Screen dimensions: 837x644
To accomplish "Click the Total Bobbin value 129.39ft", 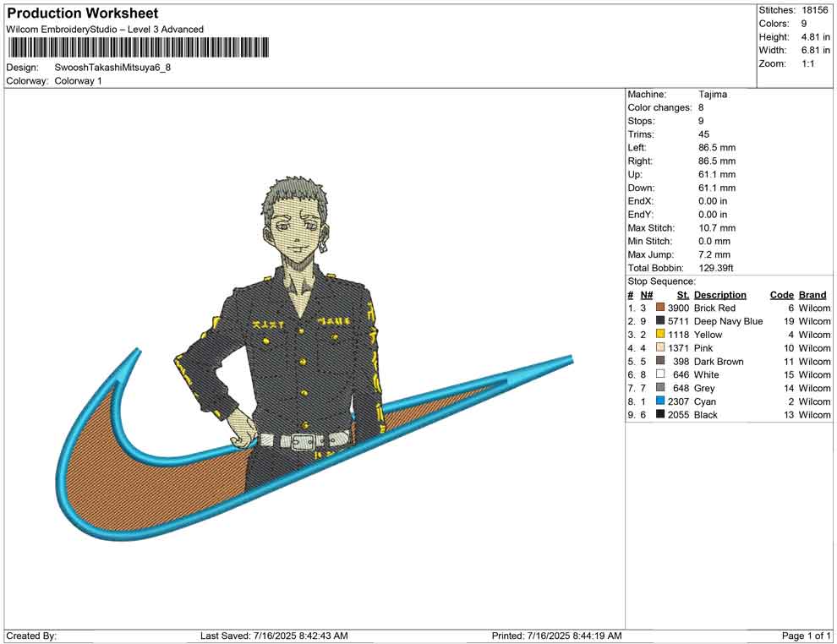I will point(716,268).
